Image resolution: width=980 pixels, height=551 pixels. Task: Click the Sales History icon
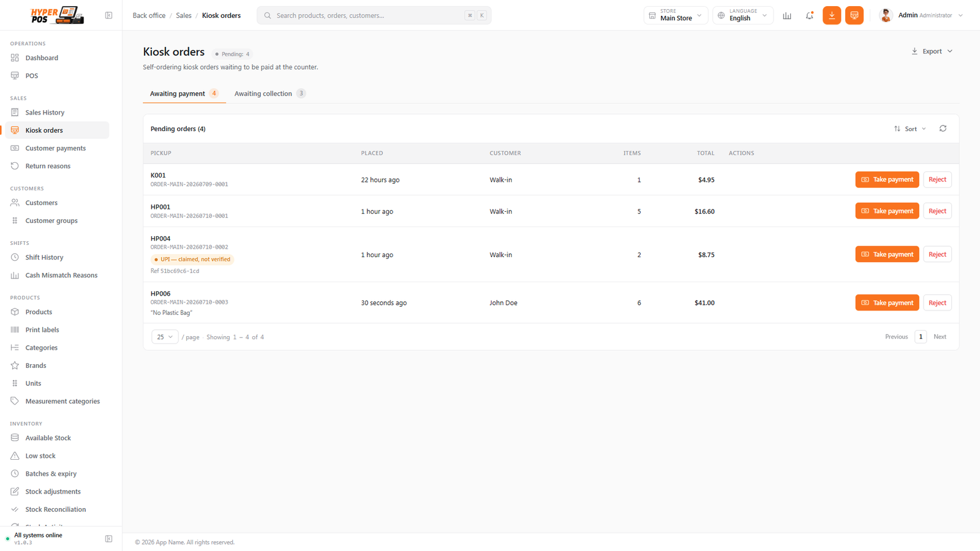15,112
